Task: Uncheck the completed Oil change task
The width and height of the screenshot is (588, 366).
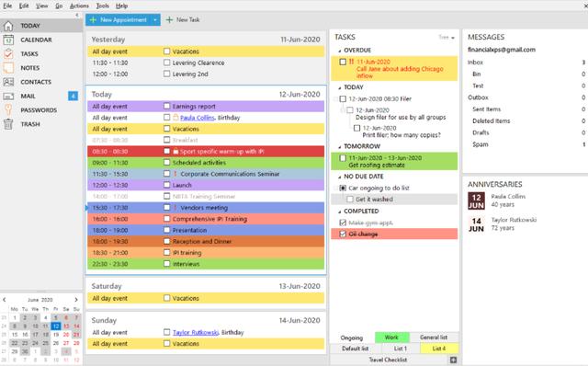Action: [343, 234]
